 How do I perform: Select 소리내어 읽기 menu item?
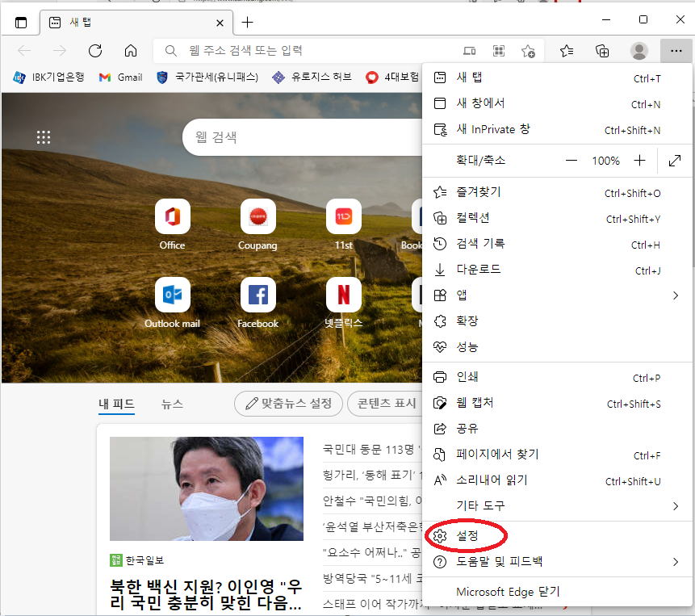(x=557, y=480)
